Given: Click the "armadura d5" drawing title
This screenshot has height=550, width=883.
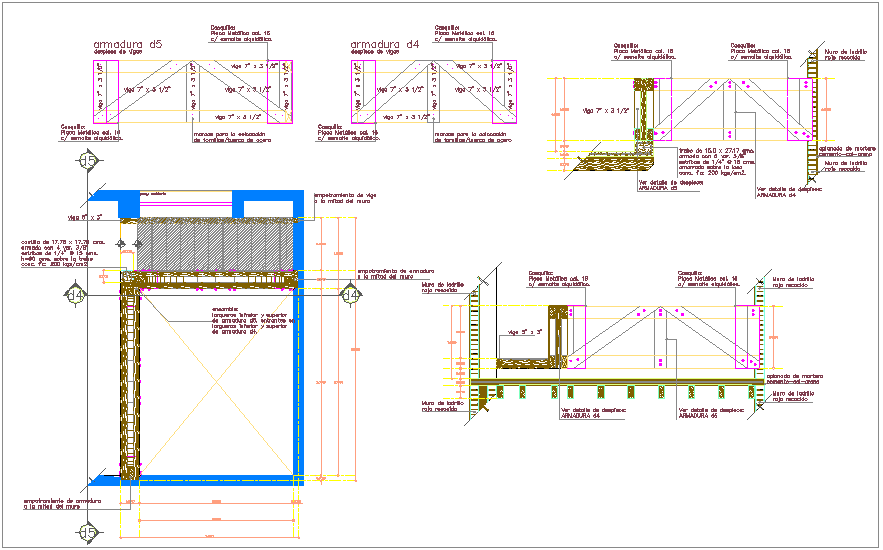Looking at the screenshot, I should pos(127,46).
